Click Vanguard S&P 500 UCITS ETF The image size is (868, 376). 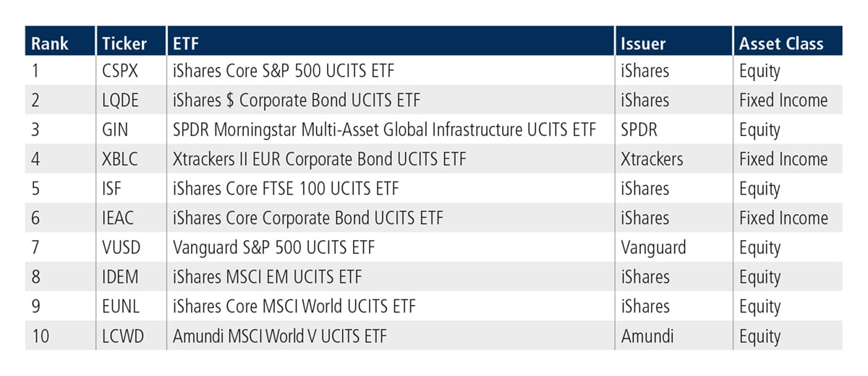[274, 248]
